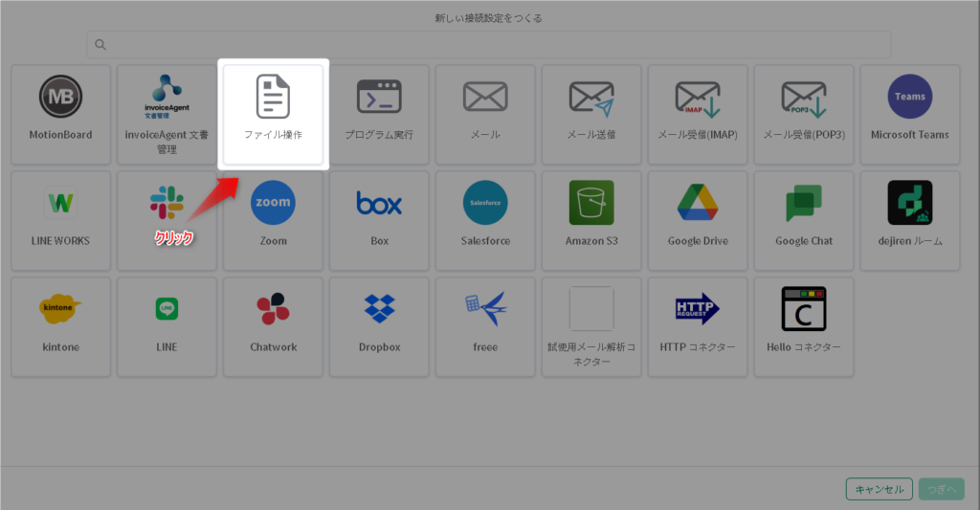Click the connector search field
980x510 pixels.
(x=489, y=44)
